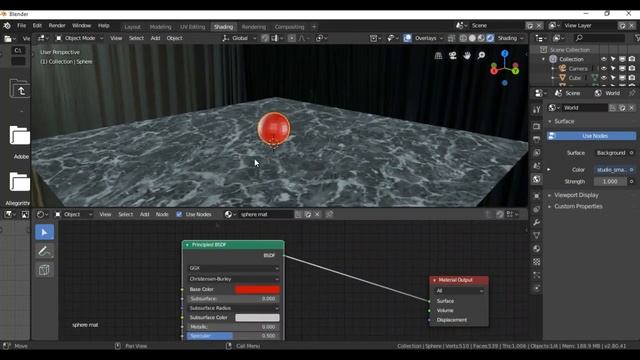This screenshot has width=640, height=360.
Task: Open the GGX distribution dropdown
Action: [x=233, y=268]
